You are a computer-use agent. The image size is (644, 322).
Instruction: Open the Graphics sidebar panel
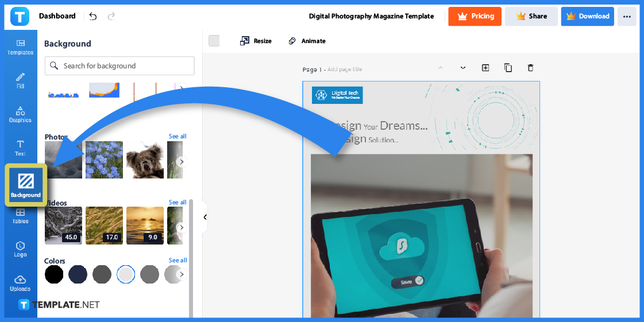click(20, 114)
